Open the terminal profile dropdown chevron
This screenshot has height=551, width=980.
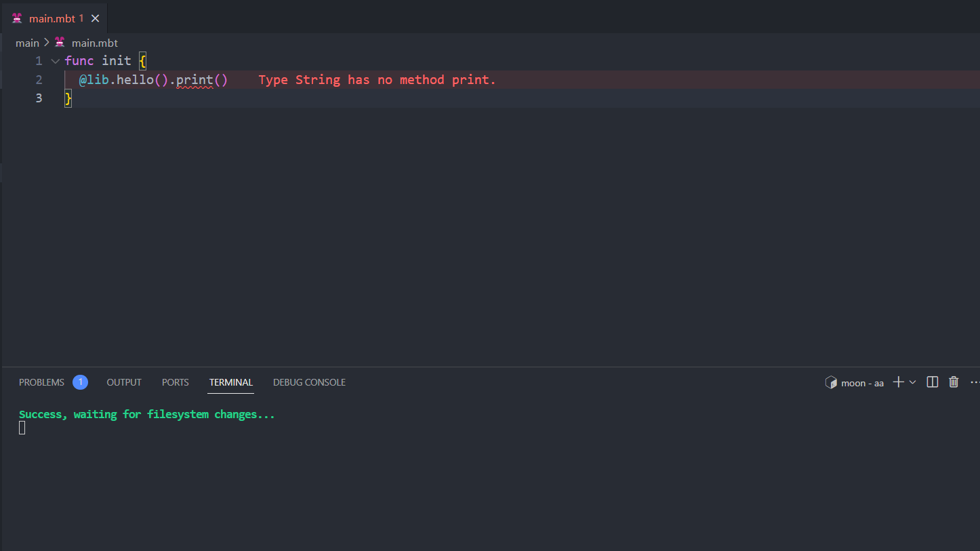point(912,382)
